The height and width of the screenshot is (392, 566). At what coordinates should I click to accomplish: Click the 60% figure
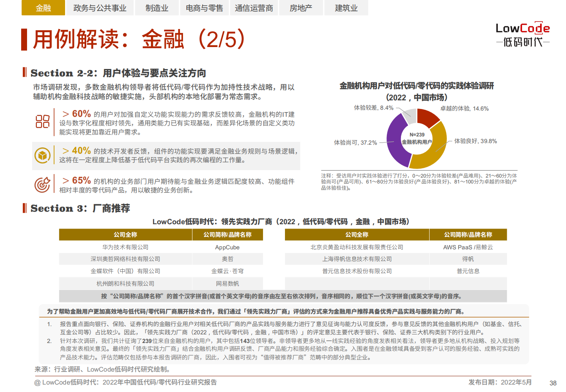(82, 114)
